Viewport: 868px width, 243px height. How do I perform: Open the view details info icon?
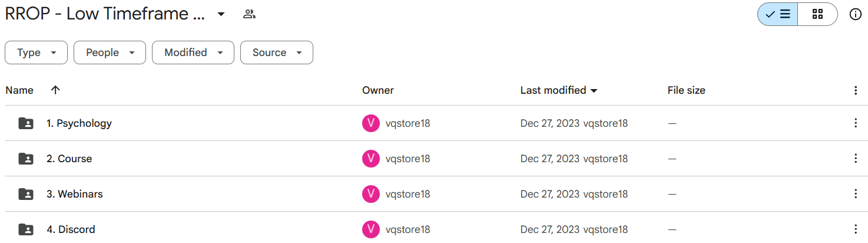(x=856, y=14)
